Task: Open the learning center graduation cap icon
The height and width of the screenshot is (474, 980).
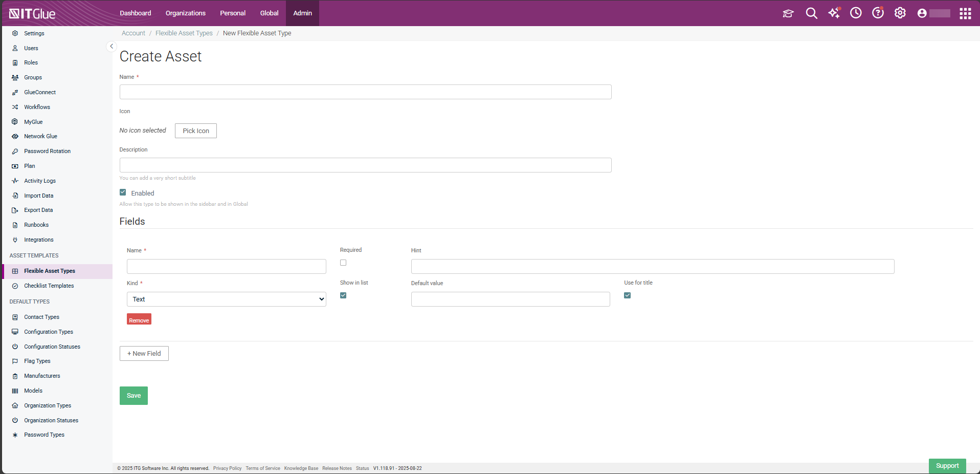Action: click(x=788, y=13)
